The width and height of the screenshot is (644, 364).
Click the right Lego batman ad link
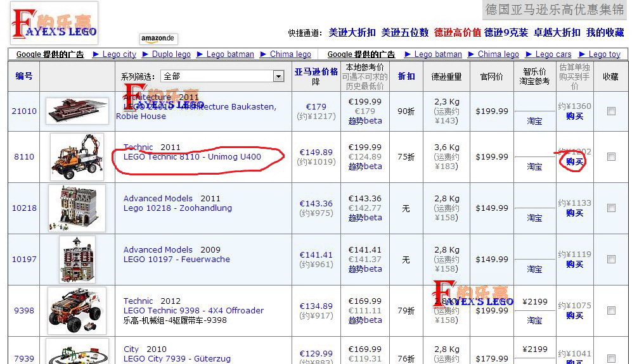point(438,54)
